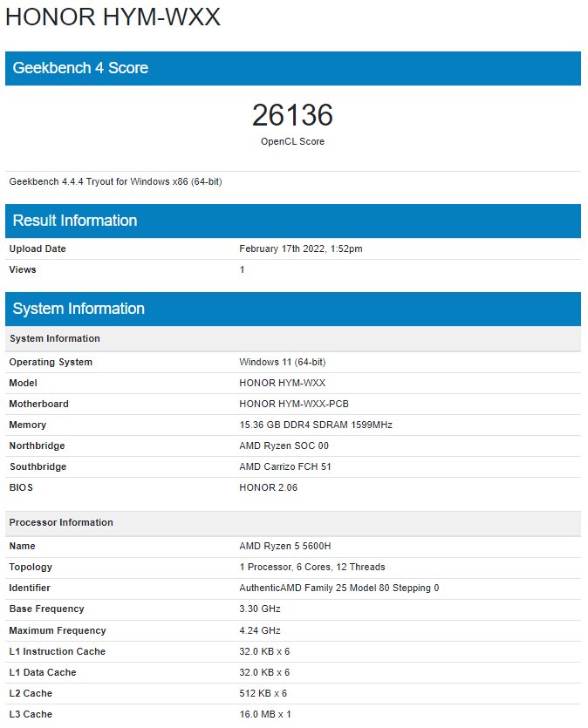Select 512 KB x 6 L2 value
The image size is (588, 728).
pyautogui.click(x=263, y=693)
